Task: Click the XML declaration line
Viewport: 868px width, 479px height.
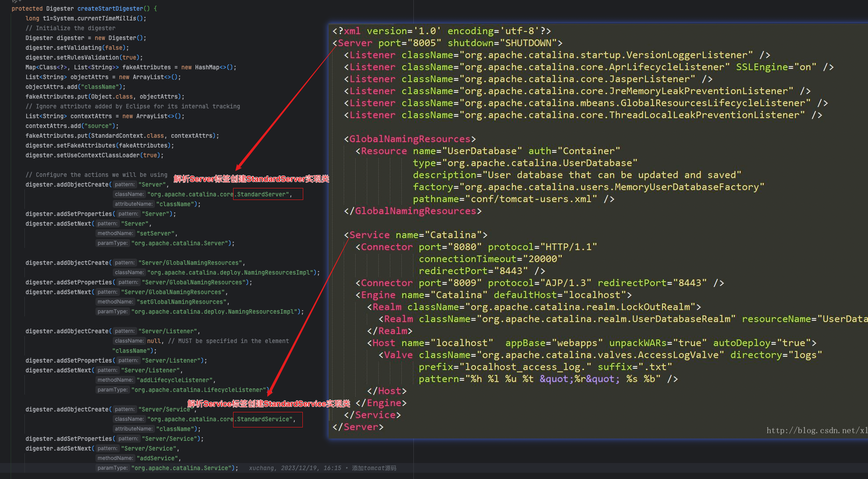Action: point(442,31)
